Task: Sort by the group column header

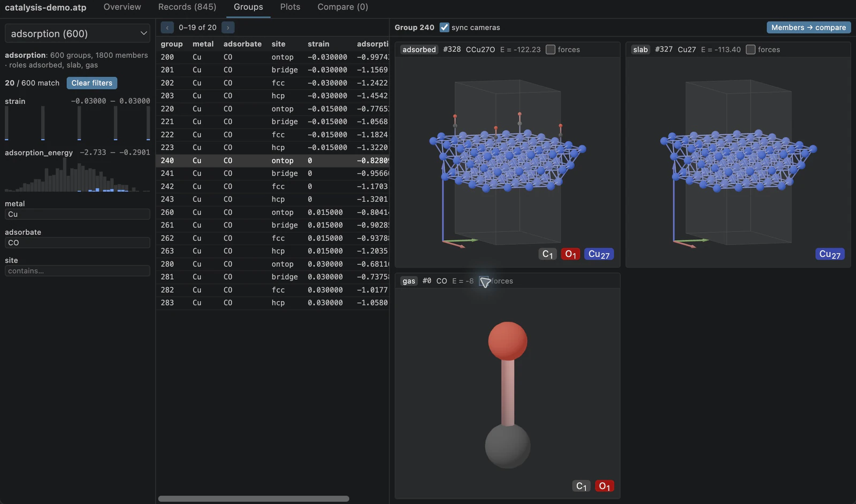Action: click(x=172, y=44)
